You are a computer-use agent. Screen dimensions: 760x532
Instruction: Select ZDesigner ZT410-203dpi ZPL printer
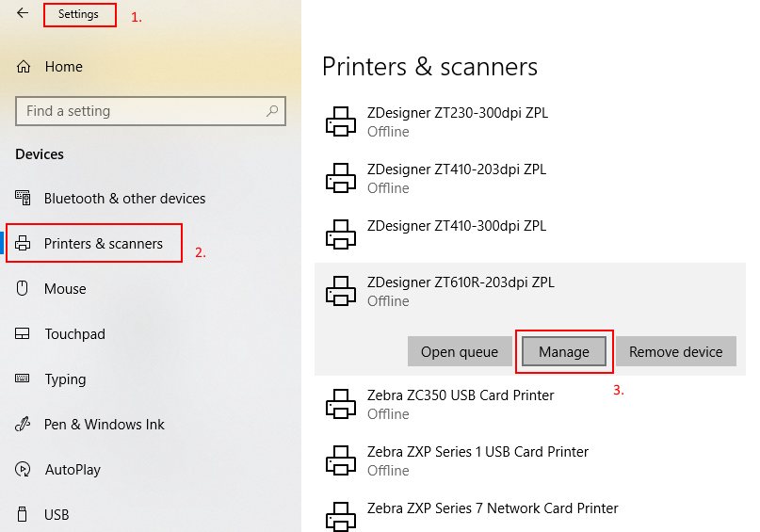pyautogui.click(x=457, y=178)
